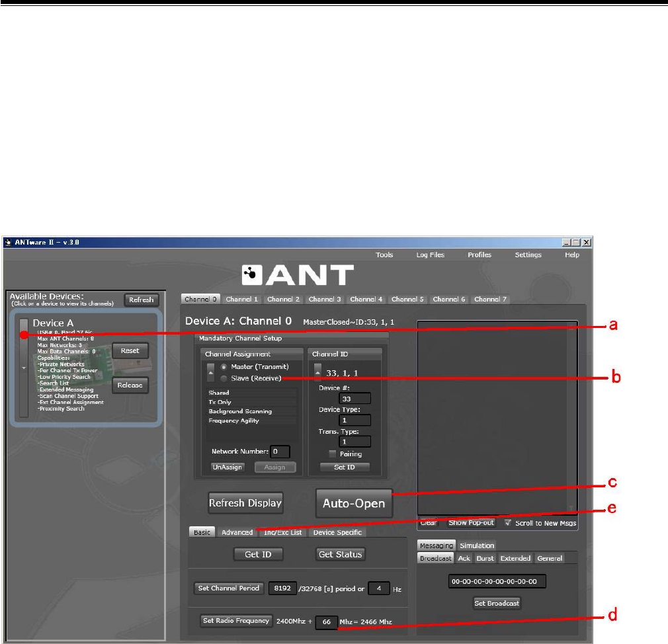This screenshot has width=668, height=644.
Task: Click the Trans. Type input field
Action: tap(355, 442)
